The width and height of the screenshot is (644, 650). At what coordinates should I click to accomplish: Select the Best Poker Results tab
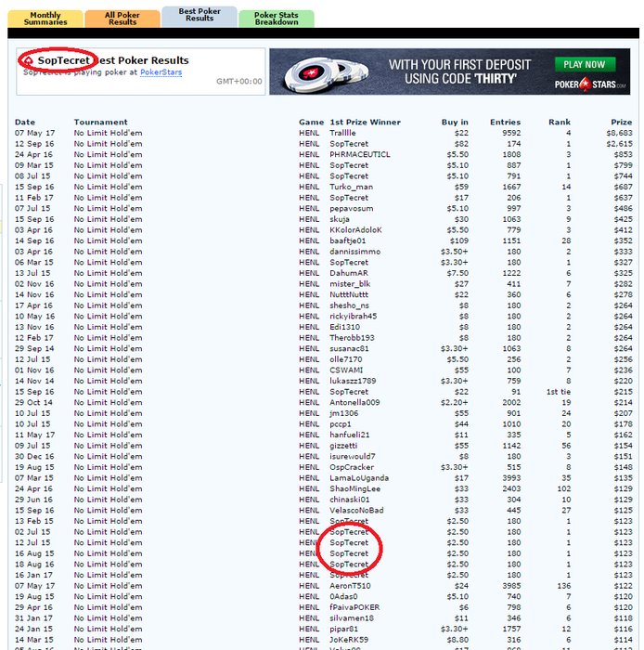200,17
